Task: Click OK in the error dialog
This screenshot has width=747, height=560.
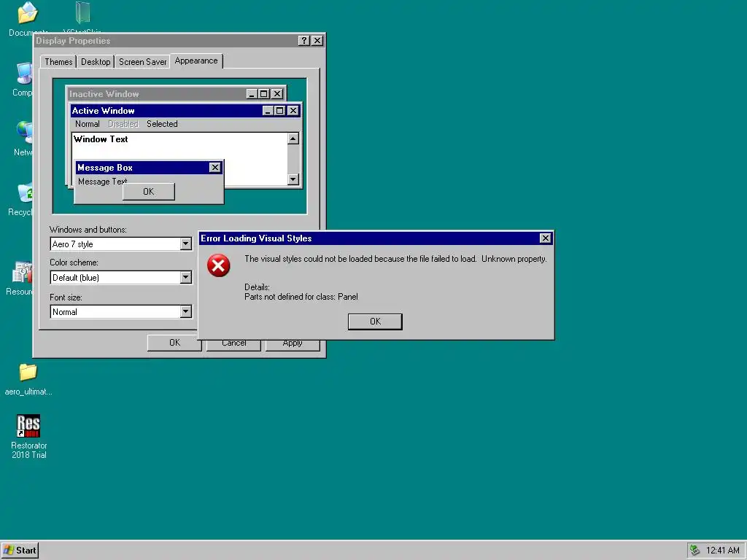Action: tap(375, 322)
